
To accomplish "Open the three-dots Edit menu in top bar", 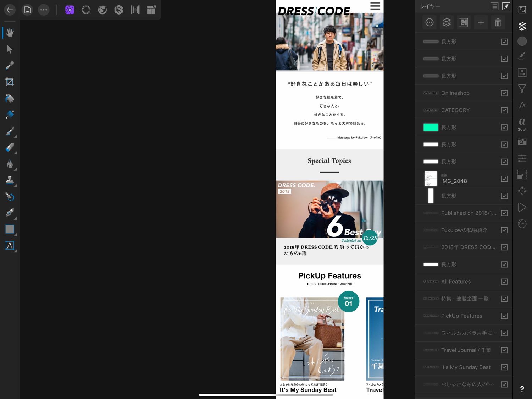I will pos(44,10).
